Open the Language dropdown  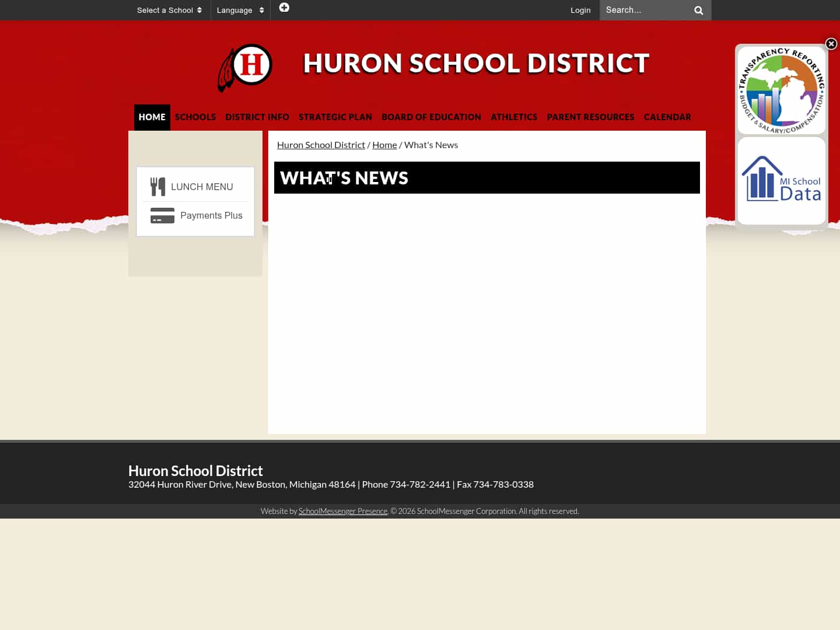point(235,10)
